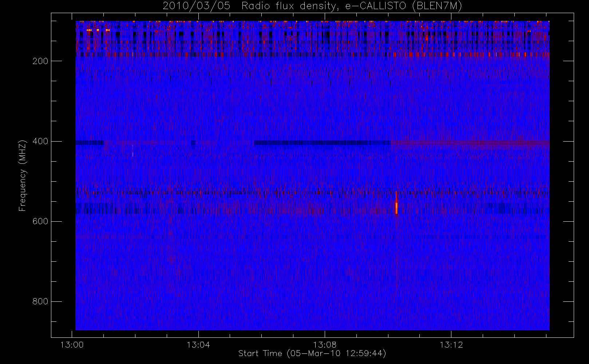Click the 13:04 time tick label
Viewport: 589px width, 364px height.
point(198,345)
